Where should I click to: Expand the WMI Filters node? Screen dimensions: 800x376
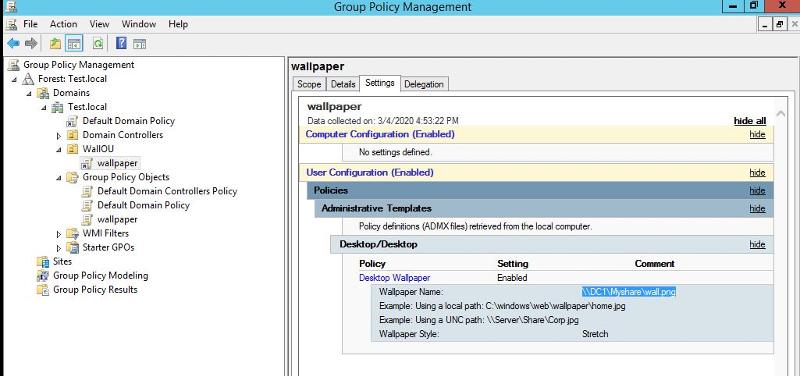(59, 234)
